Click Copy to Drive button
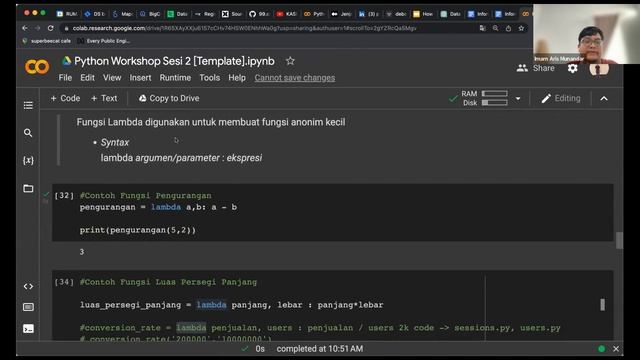Image resolution: width=640 pixels, height=360 pixels. [x=169, y=98]
